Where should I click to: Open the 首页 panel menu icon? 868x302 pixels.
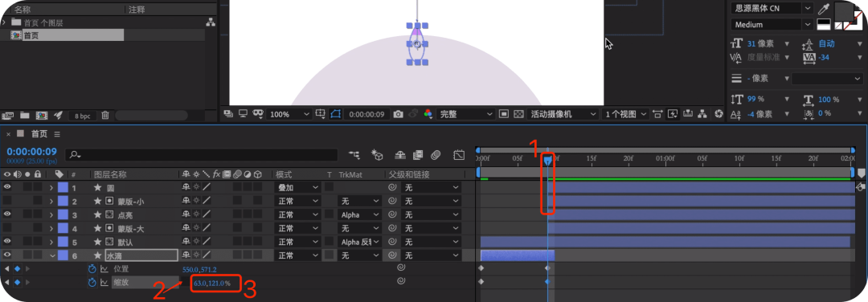click(57, 134)
